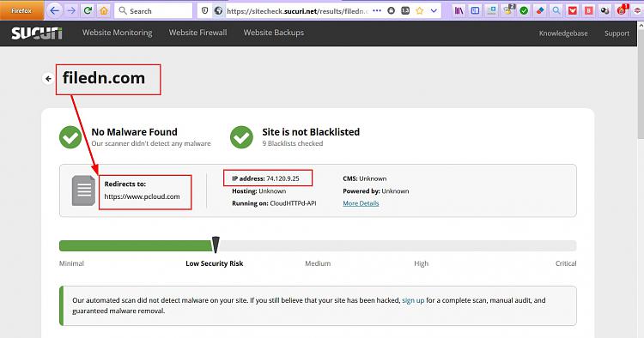644x338 pixels.
Task: Click the black-and-white balls extension icon
Action: pos(605,11)
